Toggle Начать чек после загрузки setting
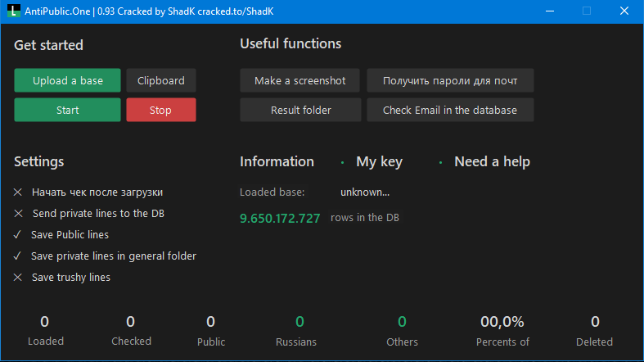This screenshot has width=644, height=362. point(88,192)
